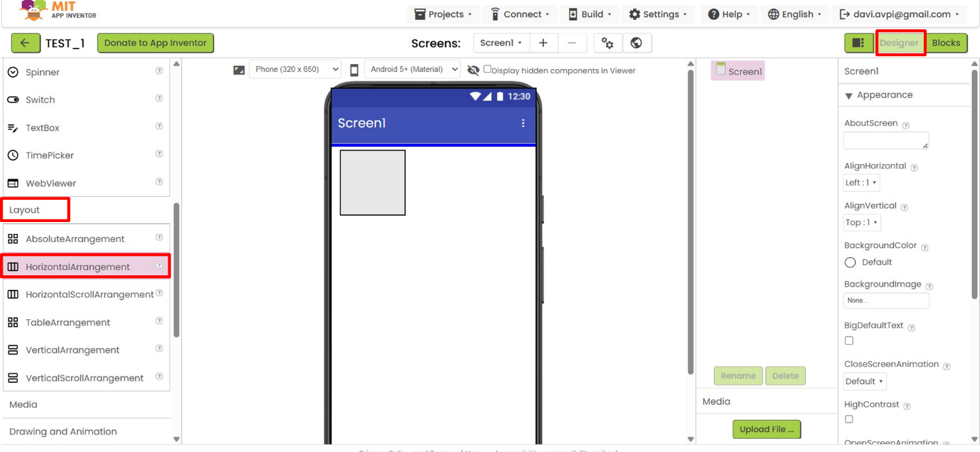980x452 pixels.
Task: Click the help icon next to TableArrangement
Action: [159, 321]
